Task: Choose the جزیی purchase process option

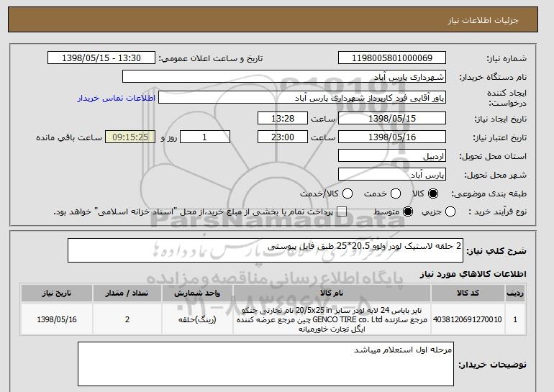Action: 450,212
